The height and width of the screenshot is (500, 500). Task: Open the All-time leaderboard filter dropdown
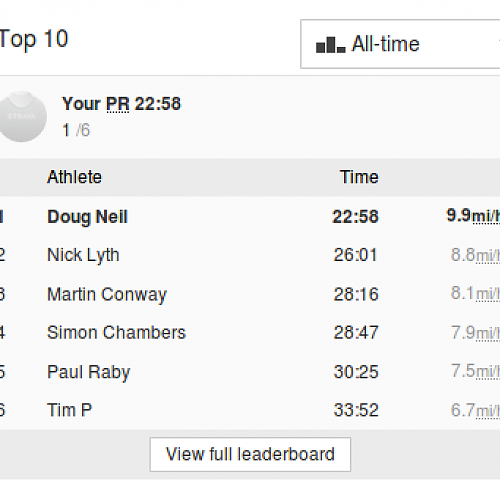click(x=400, y=44)
